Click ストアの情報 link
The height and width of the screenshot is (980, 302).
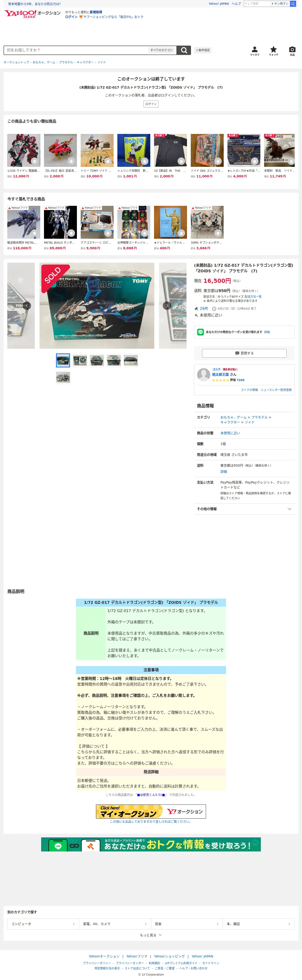click(250, 390)
